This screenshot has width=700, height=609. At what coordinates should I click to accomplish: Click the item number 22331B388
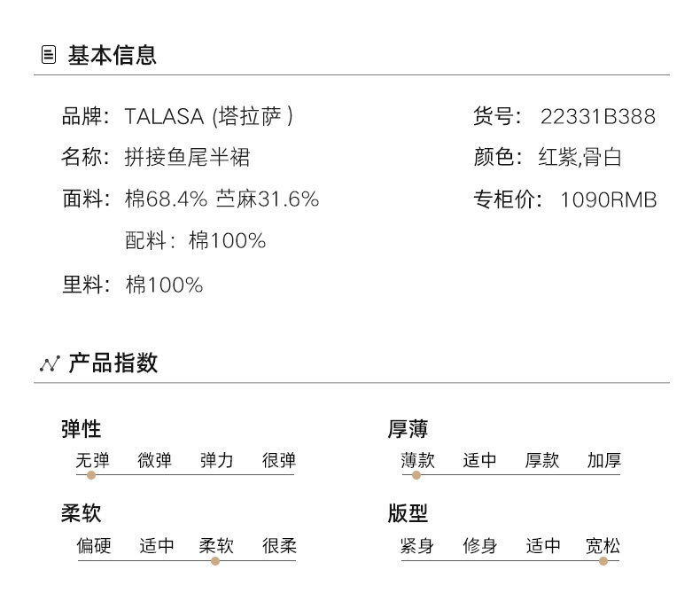pyautogui.click(x=598, y=116)
